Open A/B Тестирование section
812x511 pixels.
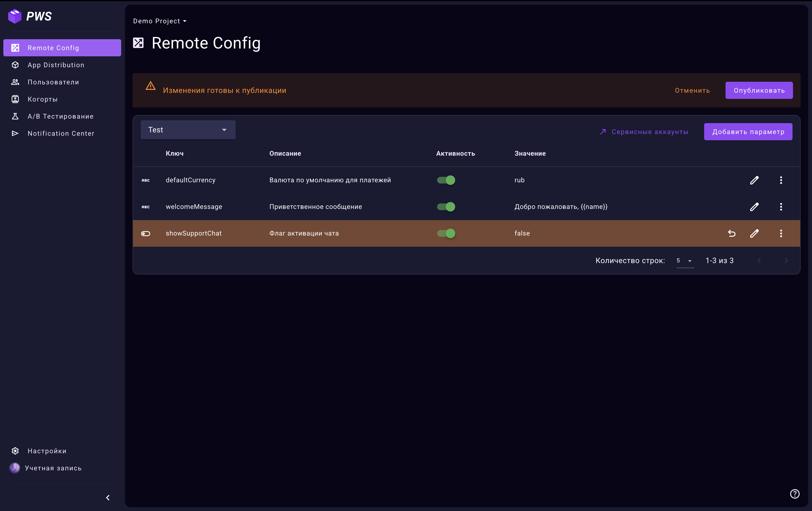click(62, 116)
